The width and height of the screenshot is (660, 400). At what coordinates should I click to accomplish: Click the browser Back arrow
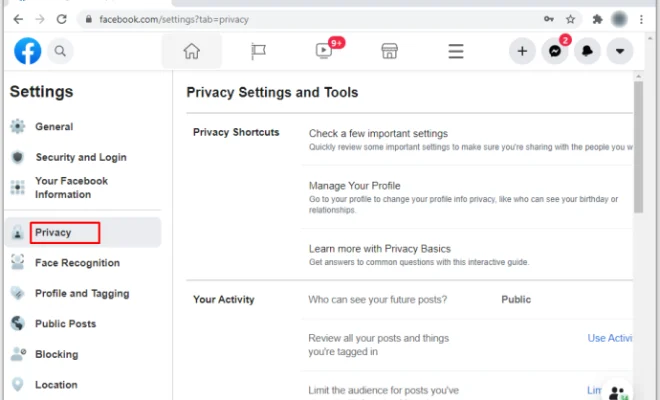point(18,19)
